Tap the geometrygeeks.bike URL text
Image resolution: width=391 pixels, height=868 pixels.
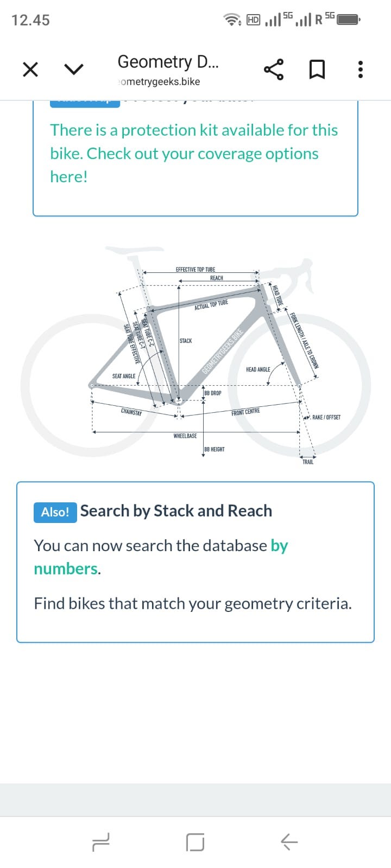click(159, 82)
